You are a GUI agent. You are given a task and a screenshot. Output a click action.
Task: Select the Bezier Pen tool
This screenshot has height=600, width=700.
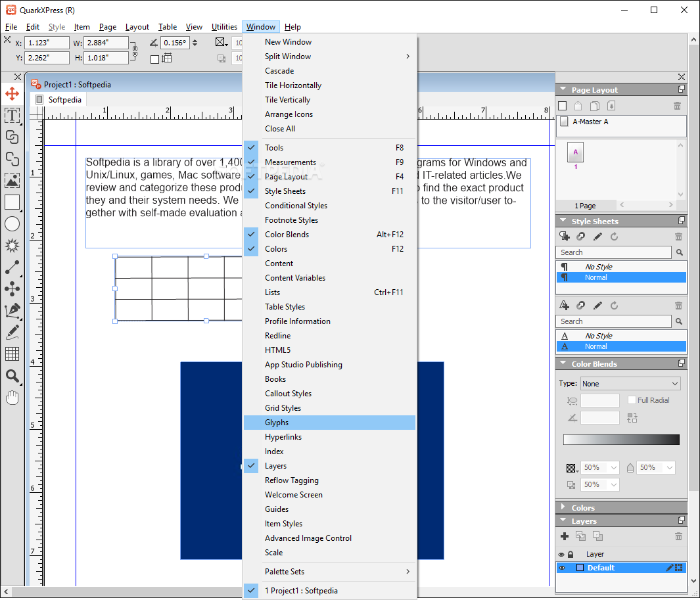[12, 311]
